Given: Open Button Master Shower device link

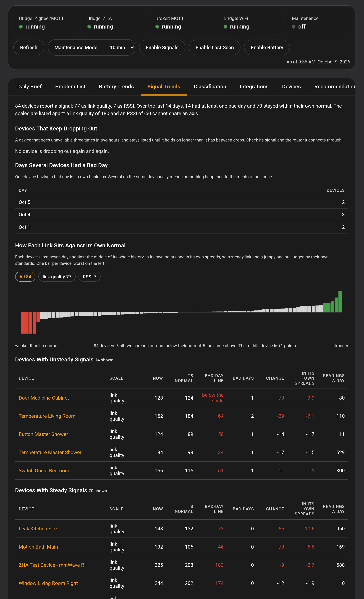Looking at the screenshot, I should coord(43,434).
